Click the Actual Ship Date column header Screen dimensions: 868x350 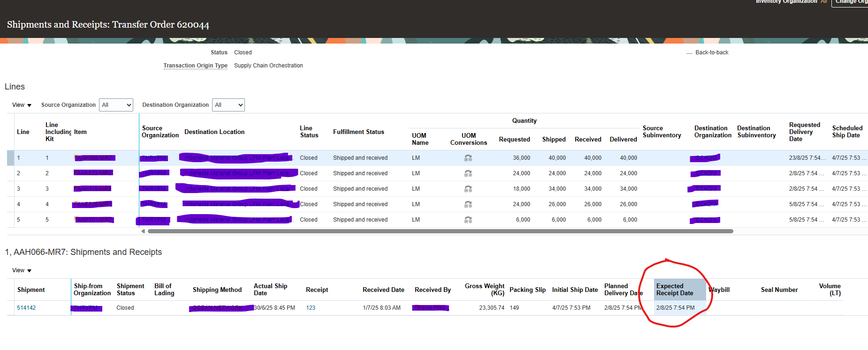pos(270,290)
